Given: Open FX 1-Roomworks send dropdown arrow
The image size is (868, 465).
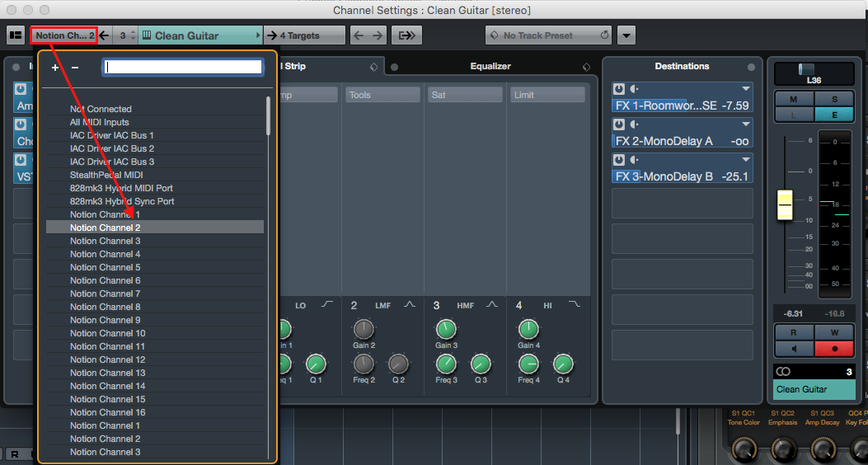Looking at the screenshot, I should click(x=746, y=89).
